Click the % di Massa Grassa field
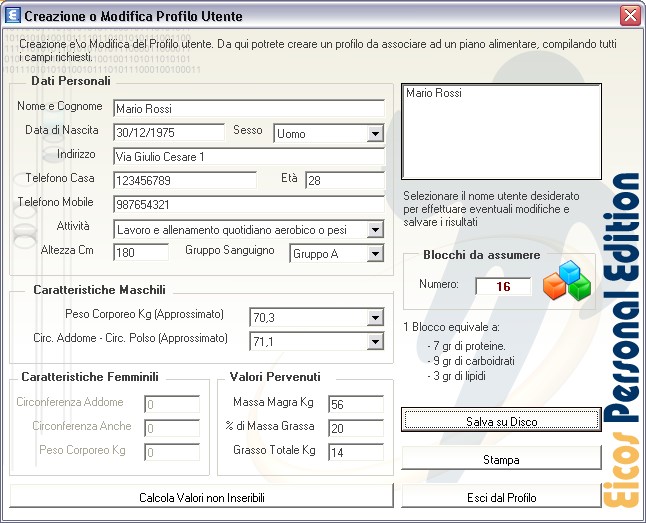 (356, 427)
